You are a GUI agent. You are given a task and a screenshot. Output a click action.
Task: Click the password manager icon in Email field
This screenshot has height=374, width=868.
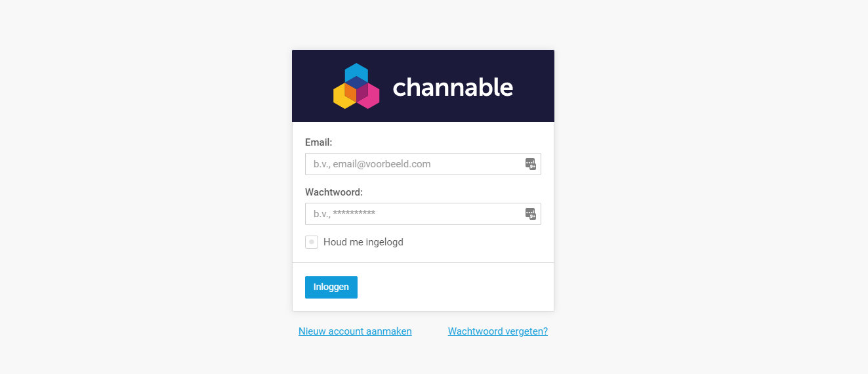coord(531,164)
